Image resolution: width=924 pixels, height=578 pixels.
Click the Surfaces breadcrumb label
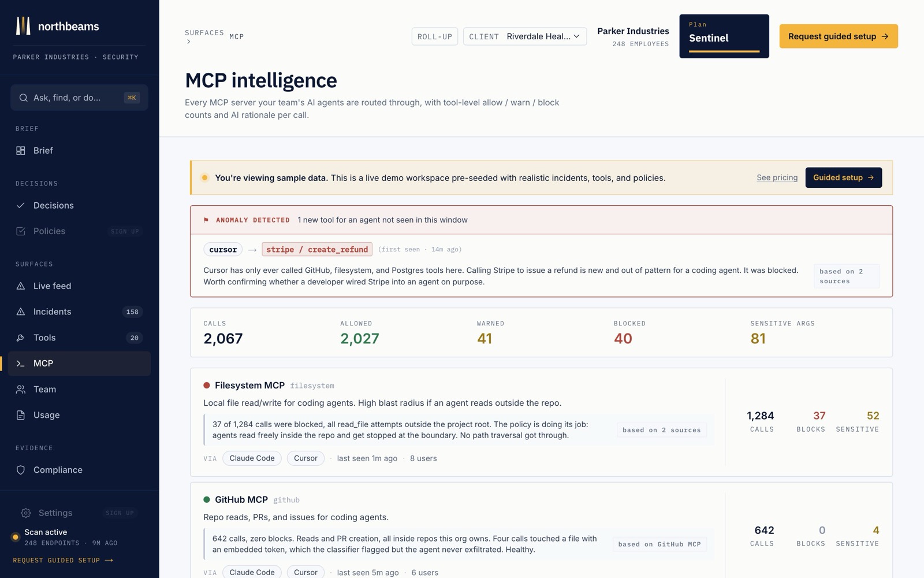204,33
